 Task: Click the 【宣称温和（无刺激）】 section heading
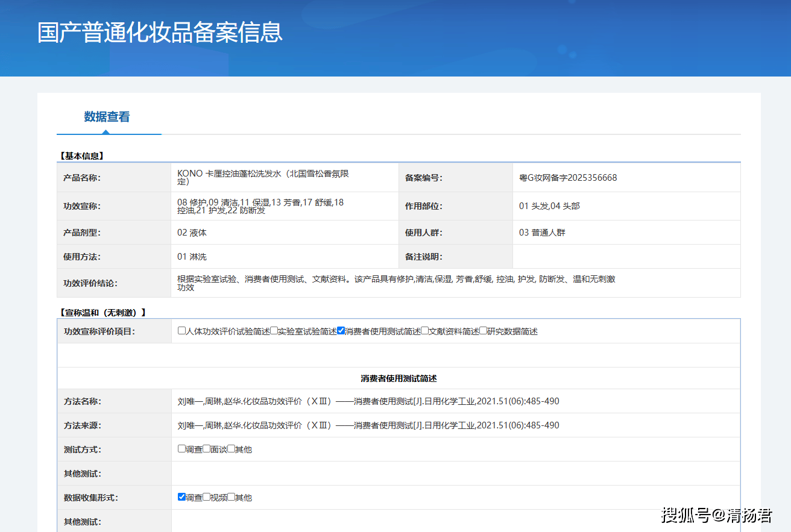coord(102,313)
